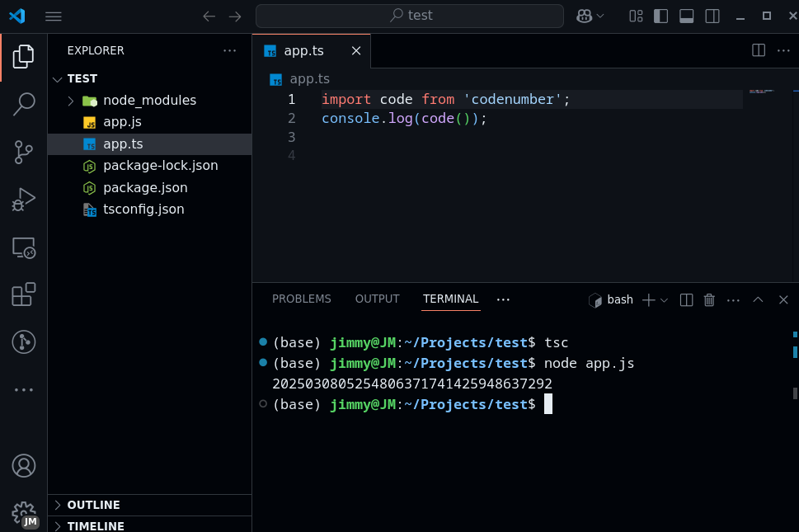The height and width of the screenshot is (532, 799).
Task: Close the terminal panel
Action: click(x=783, y=299)
